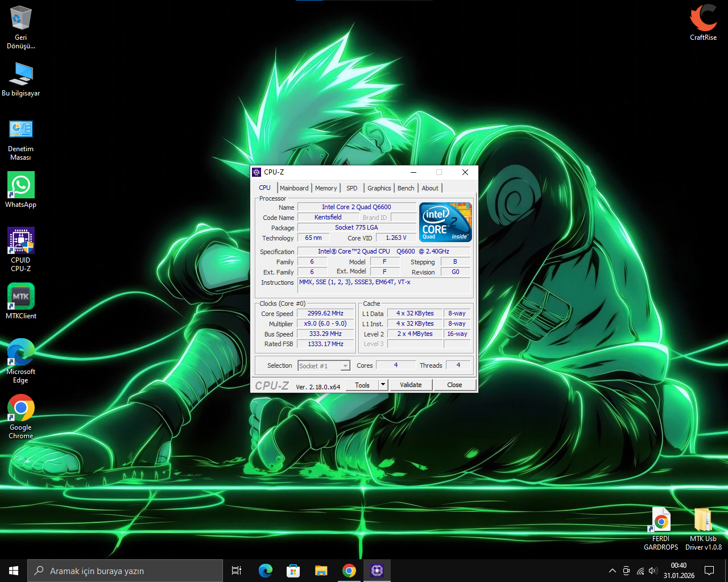Click the package value Socket 775 LGA
The width and height of the screenshot is (728, 582).
pyautogui.click(x=357, y=227)
